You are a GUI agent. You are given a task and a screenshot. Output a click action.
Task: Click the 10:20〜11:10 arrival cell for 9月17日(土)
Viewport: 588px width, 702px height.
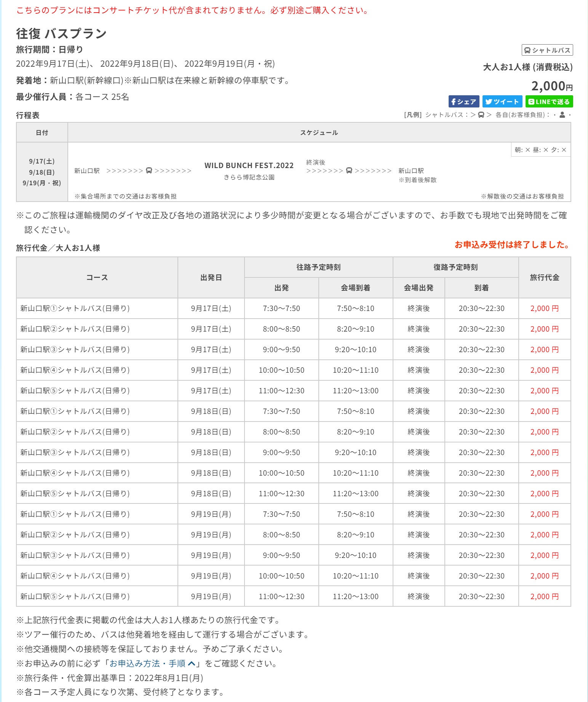[x=356, y=370]
